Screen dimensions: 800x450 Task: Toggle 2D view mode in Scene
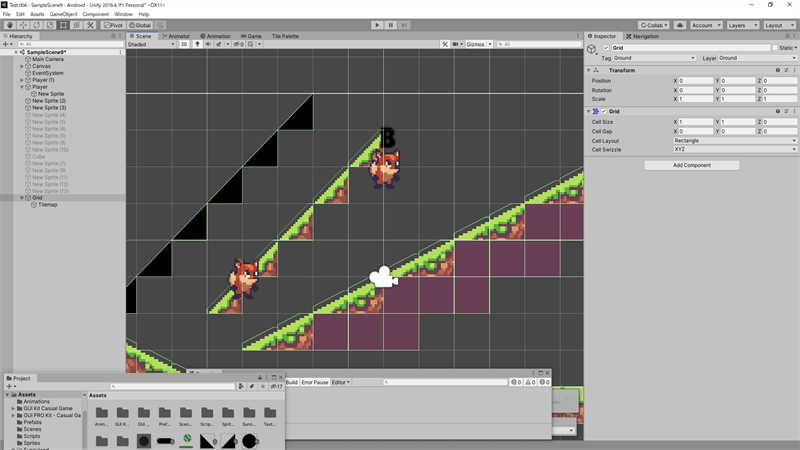[184, 44]
